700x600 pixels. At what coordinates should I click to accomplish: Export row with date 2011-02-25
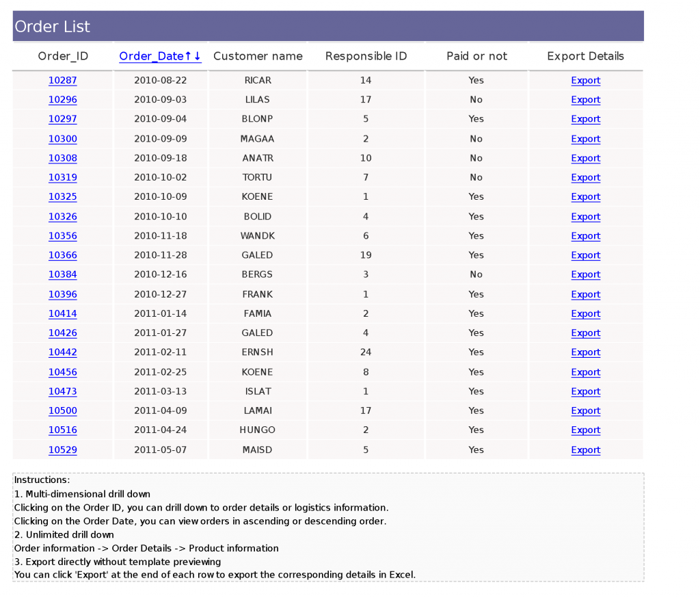click(x=586, y=372)
